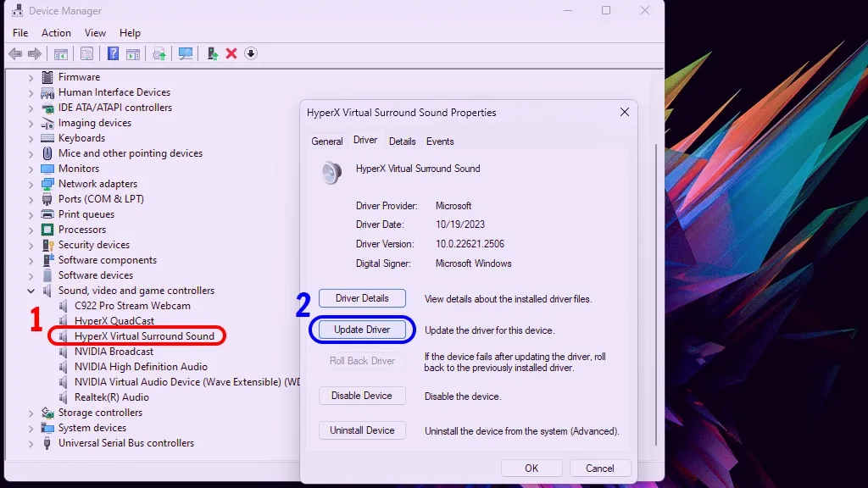This screenshot has height=488, width=868.
Task: Expand the Network adapters node
Action: point(31,184)
